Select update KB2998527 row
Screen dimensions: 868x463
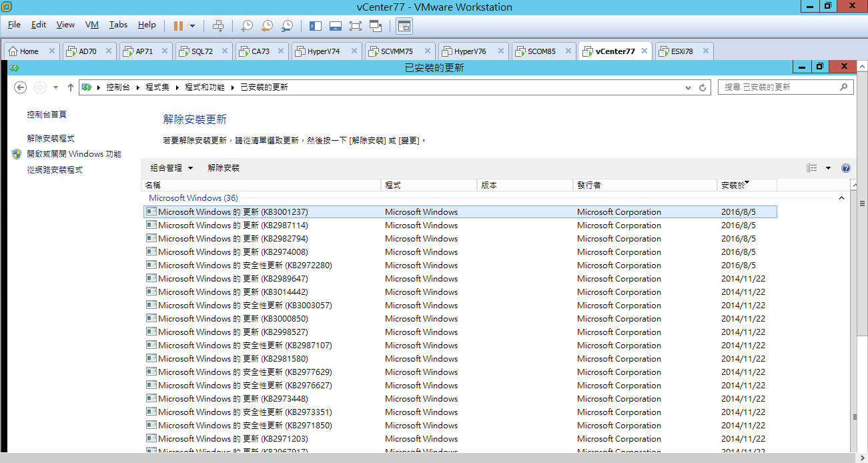460,332
